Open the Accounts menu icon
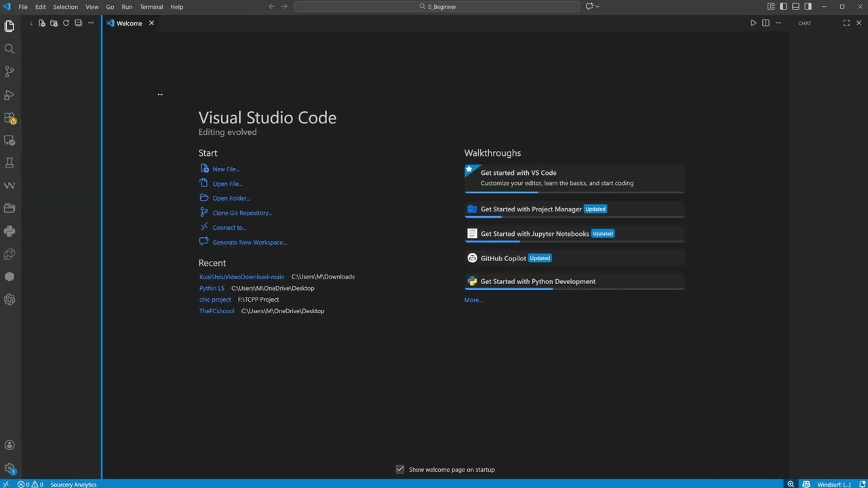Viewport: 868px width, 488px height. pos(9,445)
